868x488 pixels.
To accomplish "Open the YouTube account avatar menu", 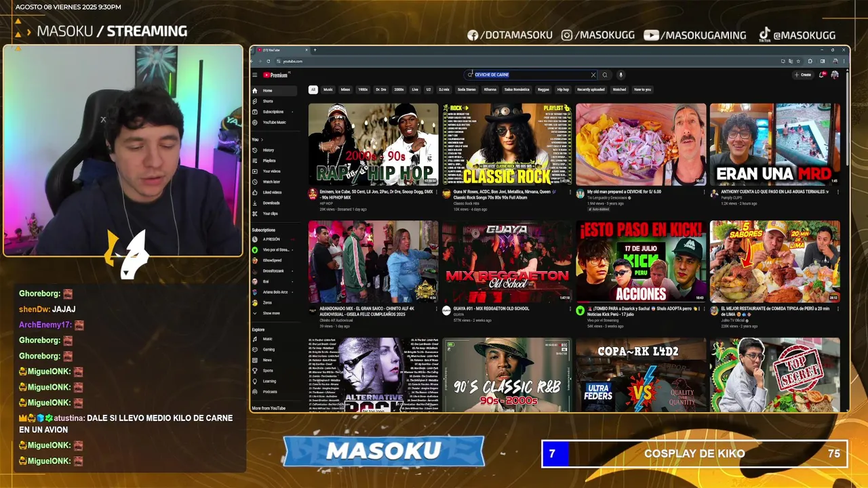I will [835, 75].
